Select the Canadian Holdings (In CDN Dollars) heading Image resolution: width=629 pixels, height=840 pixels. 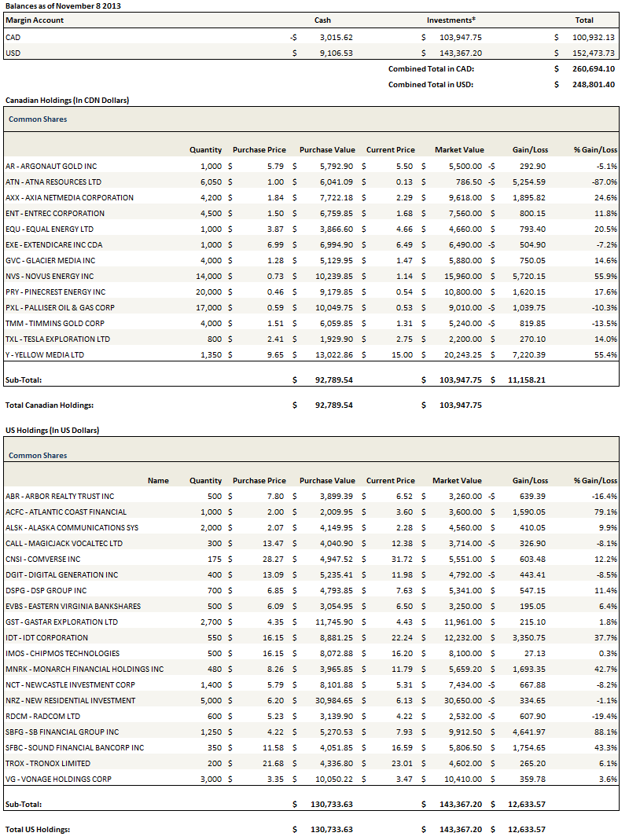pos(67,101)
